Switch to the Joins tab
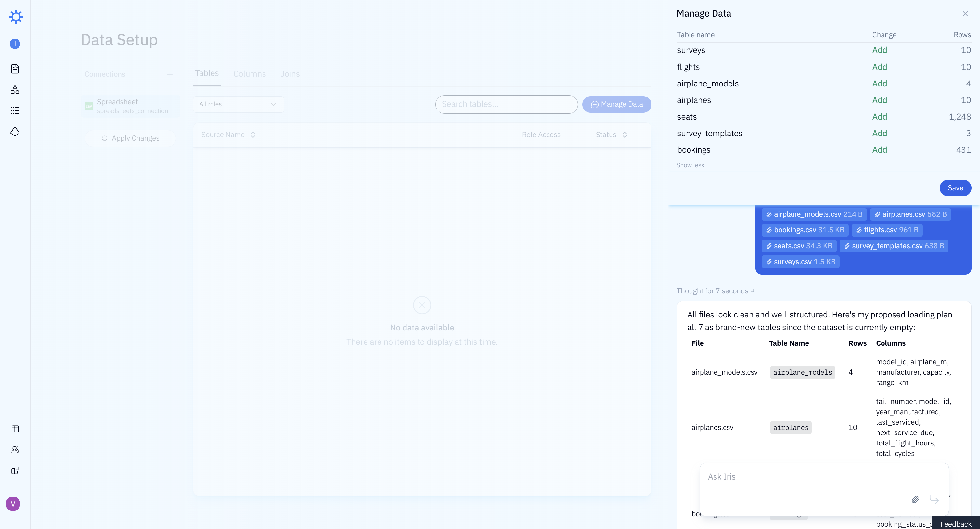Viewport: 980px width, 529px height. (290, 74)
